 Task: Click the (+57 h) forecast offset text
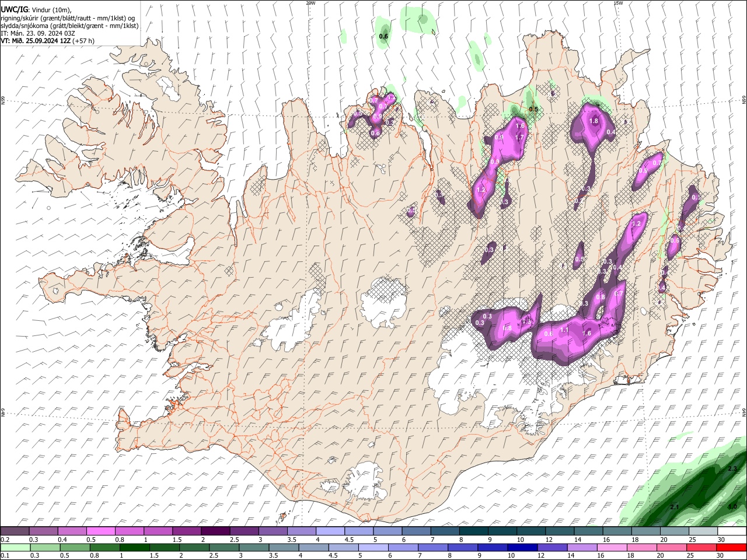click(83, 41)
